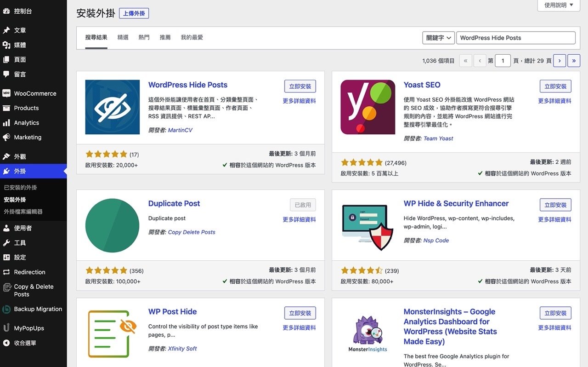Switch to the 熱門 popular tab
Screen dimensions: 588x367
point(144,38)
